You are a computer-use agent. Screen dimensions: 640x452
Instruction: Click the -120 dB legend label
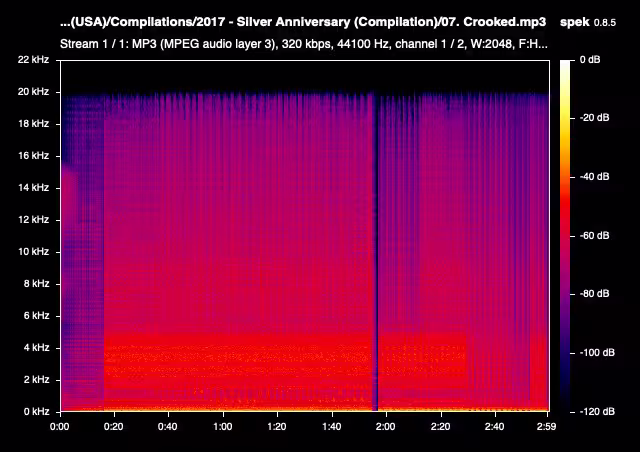[x=597, y=412]
